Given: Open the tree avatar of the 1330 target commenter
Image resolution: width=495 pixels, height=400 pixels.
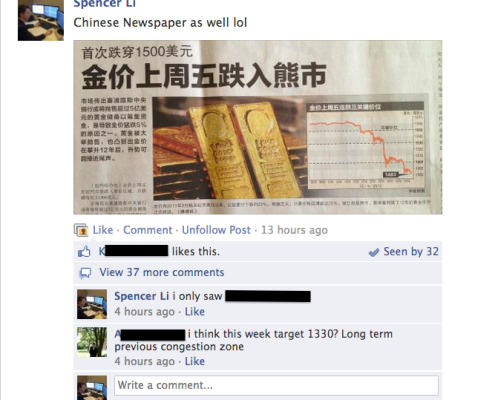Looking at the screenshot, I should (92, 342).
